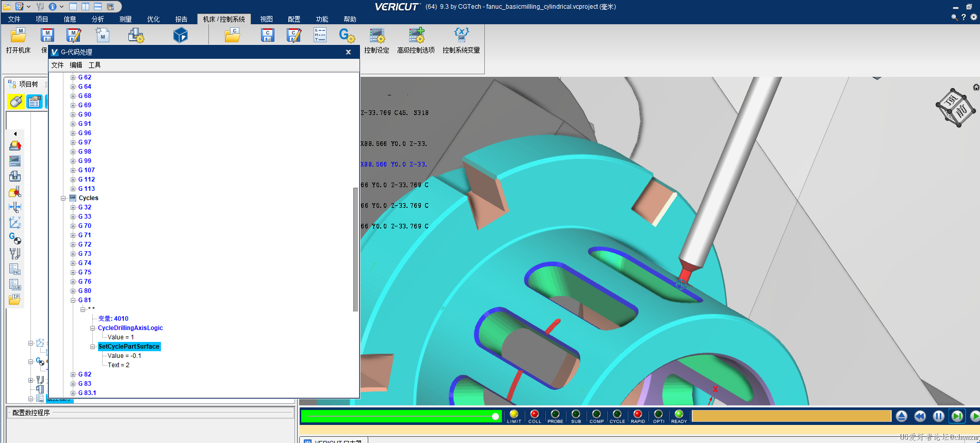
Task: Open the 工具 menu in G-code dialog
Action: click(x=94, y=65)
